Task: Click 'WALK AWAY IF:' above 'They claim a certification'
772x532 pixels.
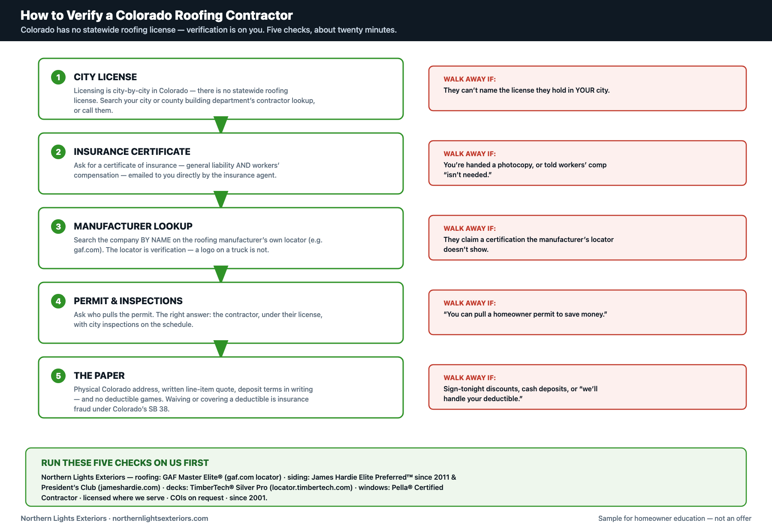Action: point(470,229)
